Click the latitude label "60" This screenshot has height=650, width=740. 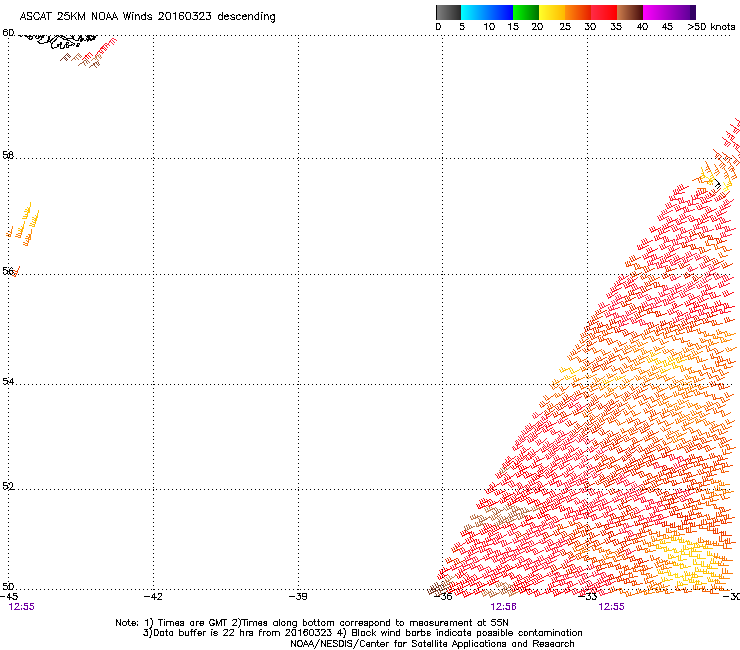8,33
